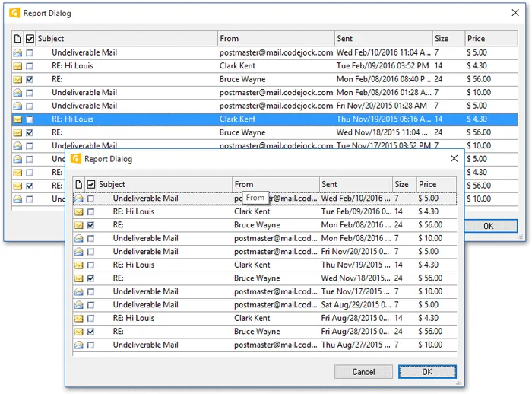The height and width of the screenshot is (394, 532).
Task: Click back-window envelope icon for Tue Nov/17/2015 03:52 PM
Action: coord(17,146)
